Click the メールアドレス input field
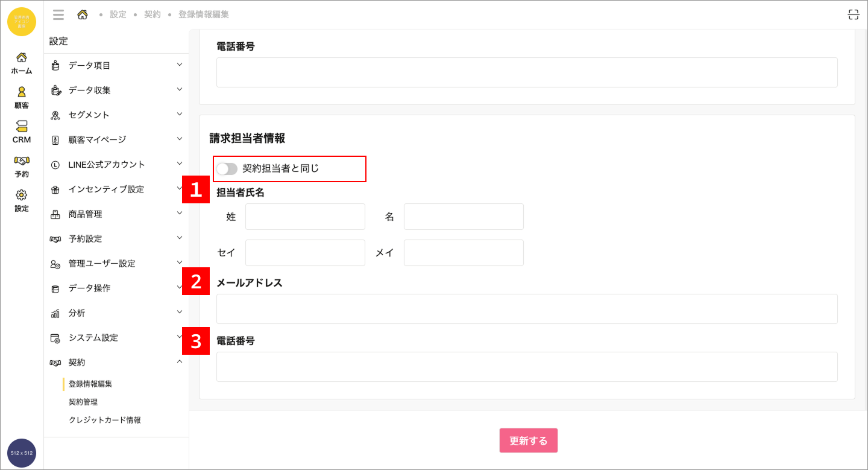This screenshot has height=470, width=868. coord(527,308)
